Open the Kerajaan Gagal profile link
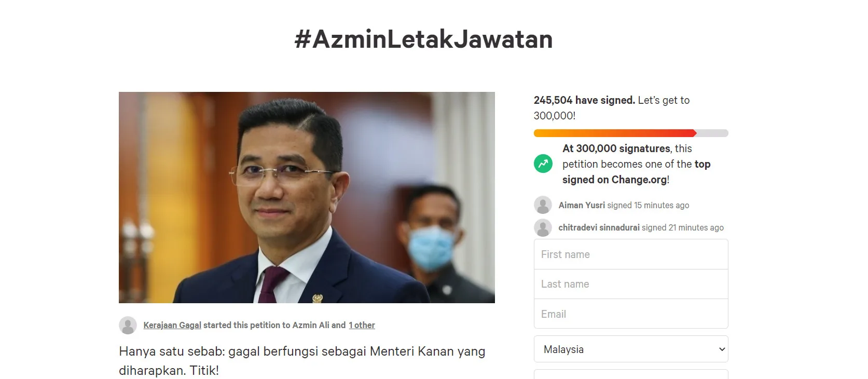868x379 pixels. (x=172, y=325)
